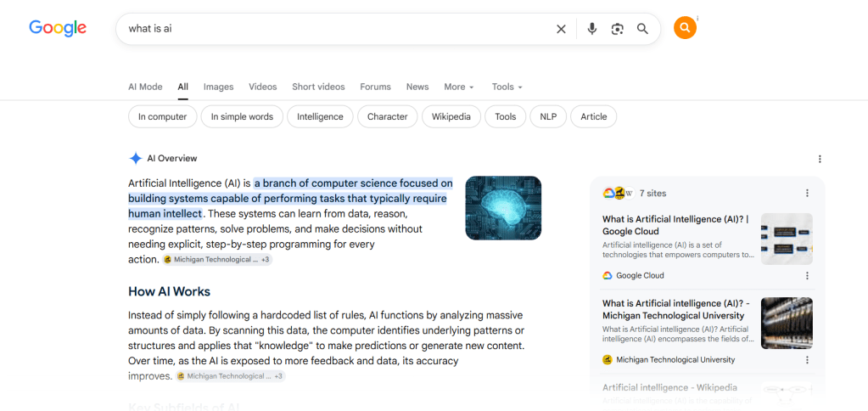Click Google Cloud favicon in source card
The height and width of the screenshot is (411, 868).
(x=608, y=275)
